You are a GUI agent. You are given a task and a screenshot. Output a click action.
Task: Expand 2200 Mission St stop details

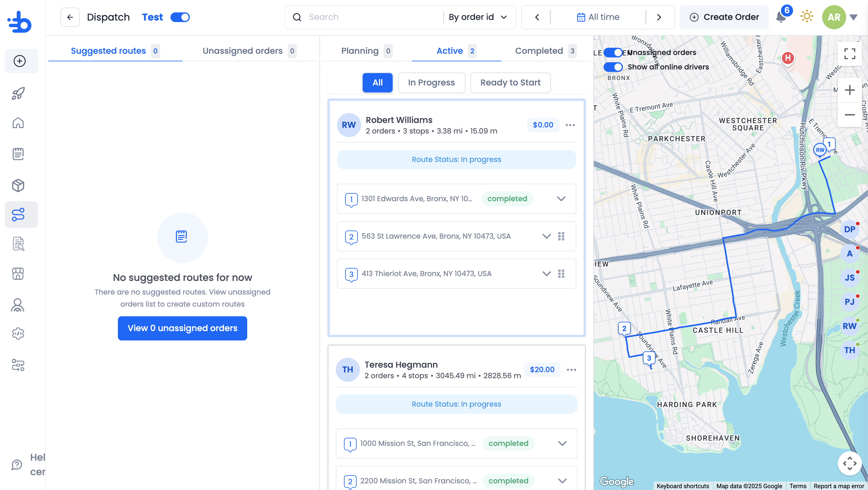click(562, 481)
